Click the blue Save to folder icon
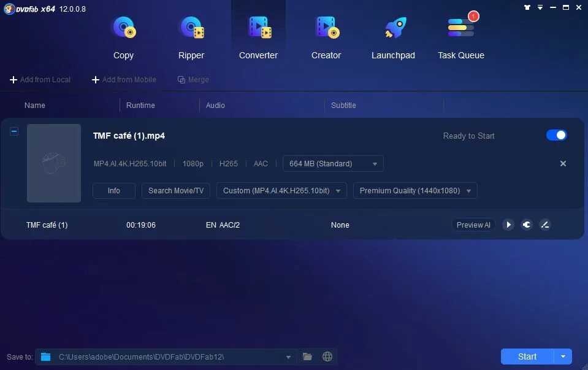Screen dimensions: 588x370 point(46,357)
